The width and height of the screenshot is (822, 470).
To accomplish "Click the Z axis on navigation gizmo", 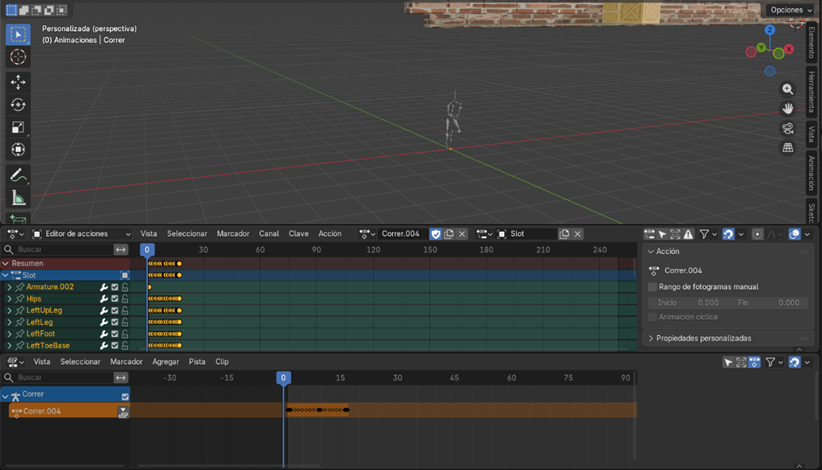I will click(770, 30).
